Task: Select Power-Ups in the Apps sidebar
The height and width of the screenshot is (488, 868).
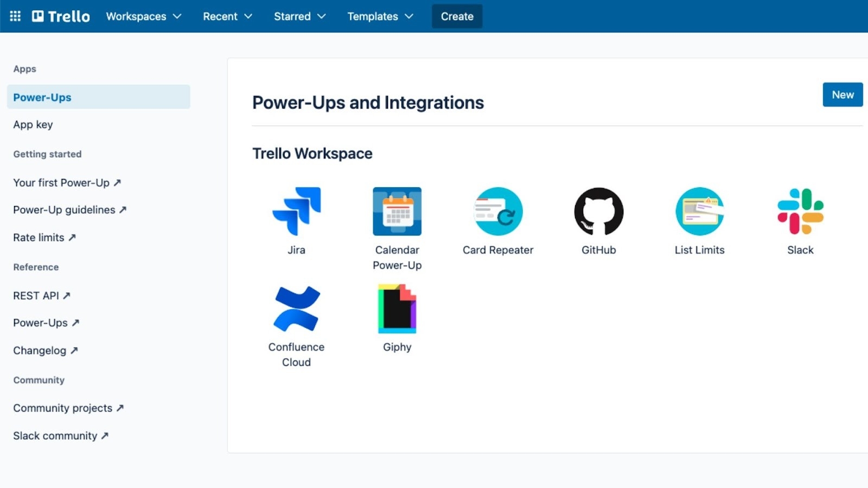Action: point(99,97)
